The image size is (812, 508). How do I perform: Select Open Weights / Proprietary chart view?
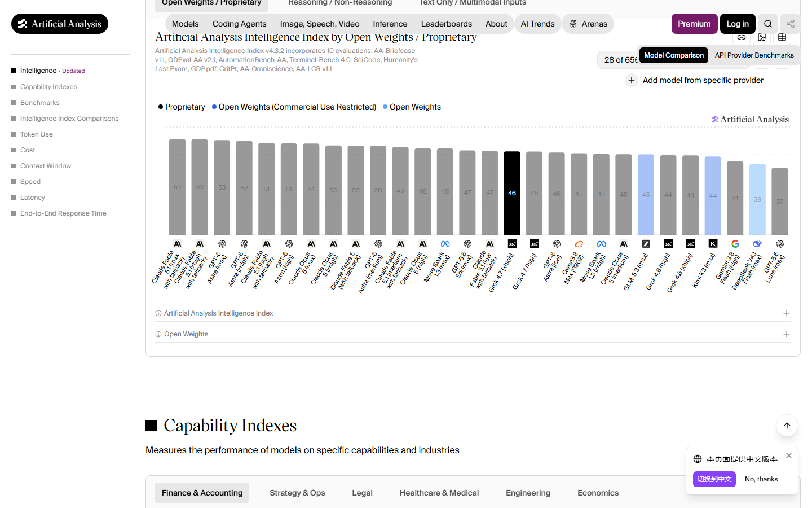pyautogui.click(x=211, y=3)
